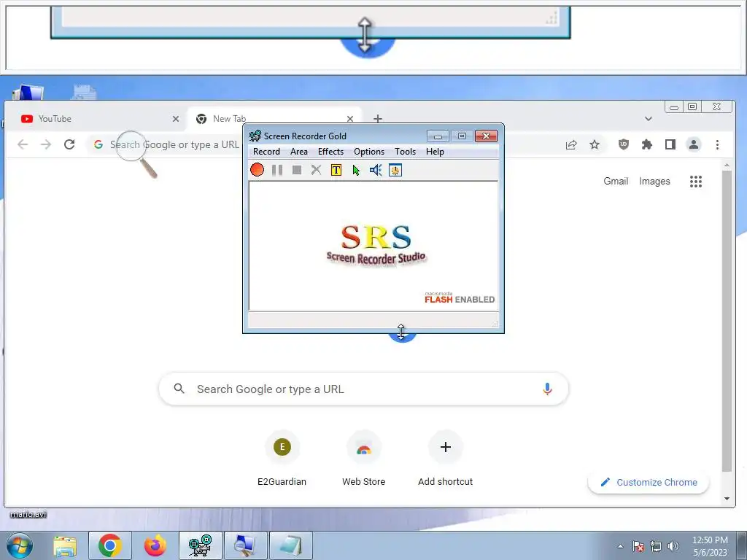The height and width of the screenshot is (560, 747).
Task: Click Chrome's forward arrow
Action: click(x=46, y=144)
